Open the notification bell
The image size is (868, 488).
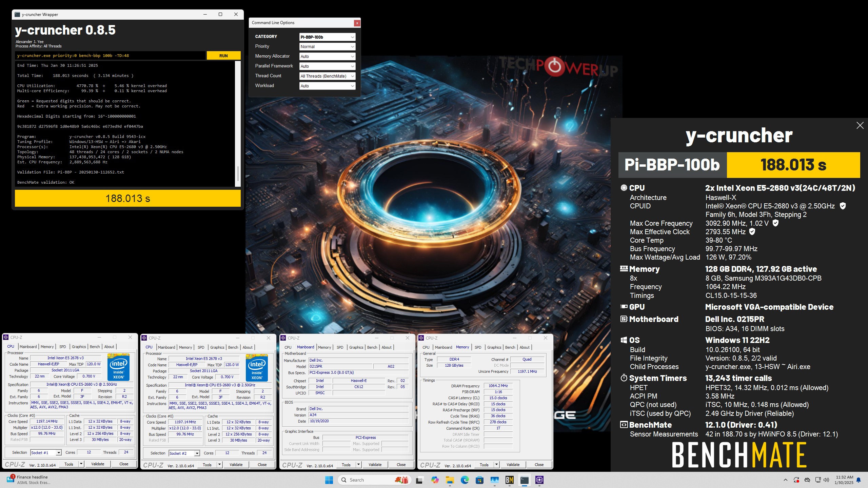(859, 480)
